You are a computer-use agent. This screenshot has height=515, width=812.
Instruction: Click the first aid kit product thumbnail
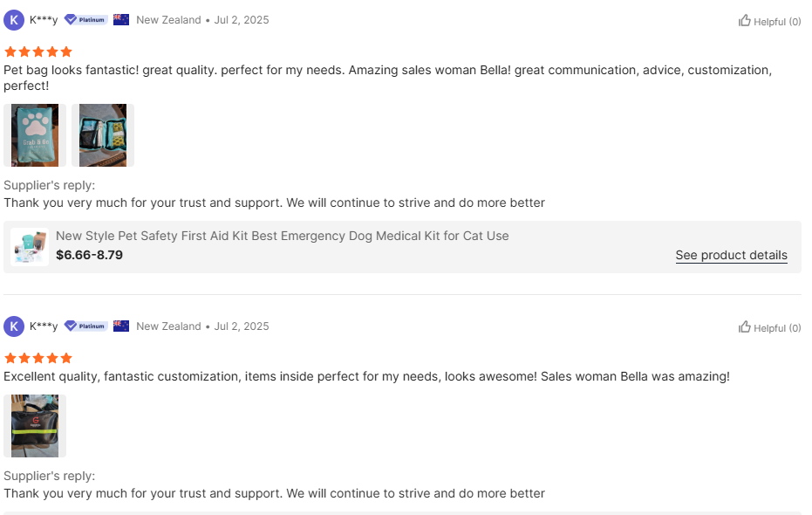point(30,246)
